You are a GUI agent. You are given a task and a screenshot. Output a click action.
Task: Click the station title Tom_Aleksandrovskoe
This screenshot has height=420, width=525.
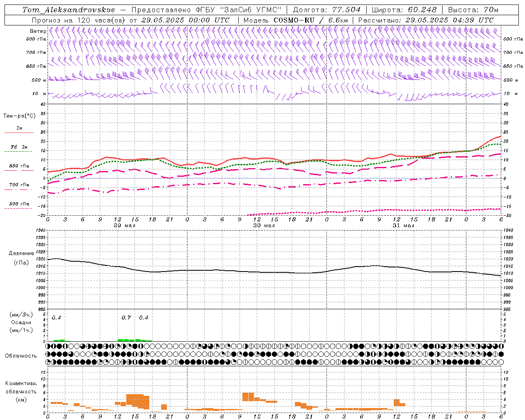tap(69, 10)
